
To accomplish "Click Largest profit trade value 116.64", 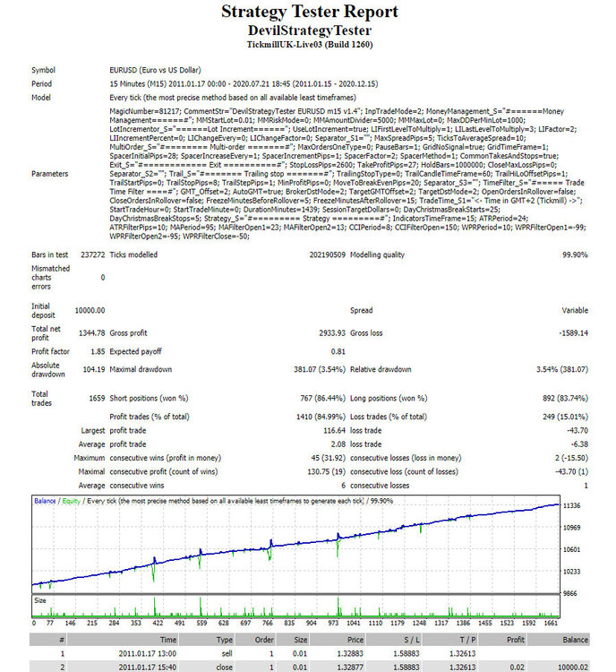I will [x=334, y=430].
